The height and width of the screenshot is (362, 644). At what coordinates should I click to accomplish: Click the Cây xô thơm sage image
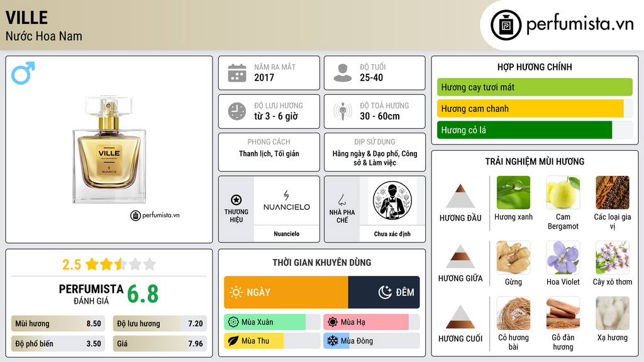(x=613, y=257)
